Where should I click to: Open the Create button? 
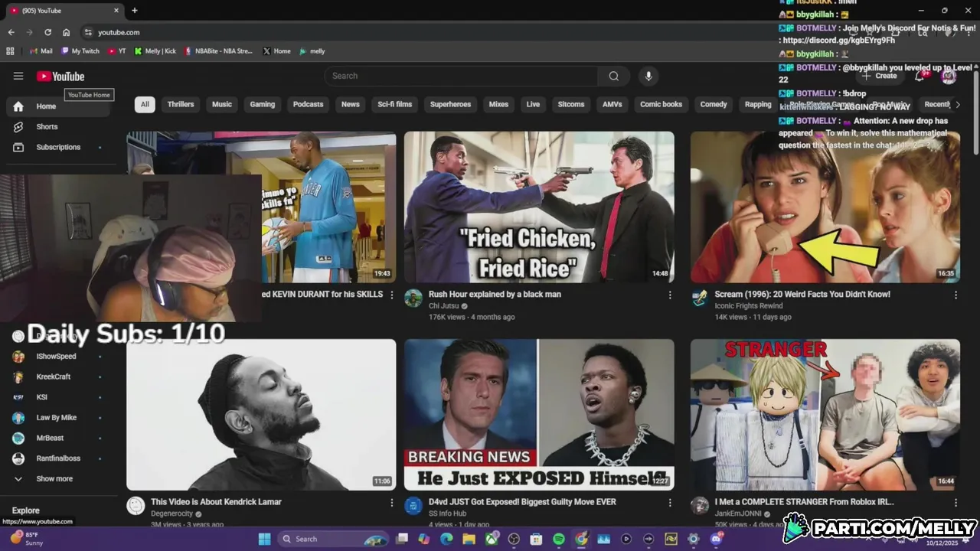click(880, 76)
